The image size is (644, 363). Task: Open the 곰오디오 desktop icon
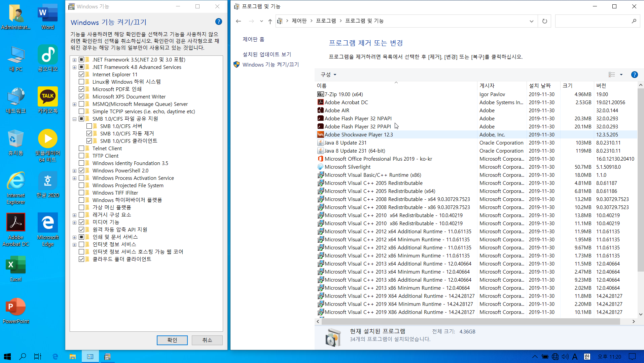pos(48,59)
